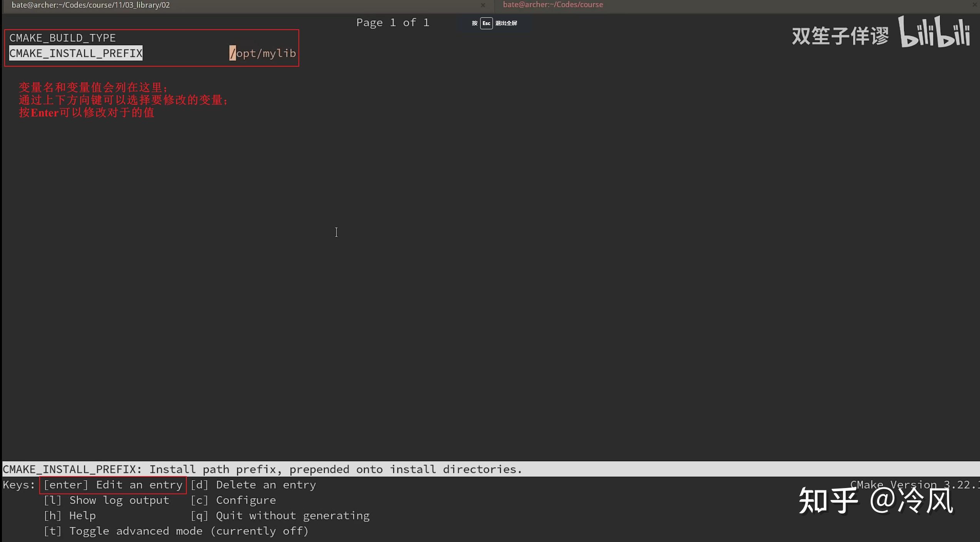Edit the /opt/mylib input field
The width and height of the screenshot is (980, 542).
(x=262, y=54)
